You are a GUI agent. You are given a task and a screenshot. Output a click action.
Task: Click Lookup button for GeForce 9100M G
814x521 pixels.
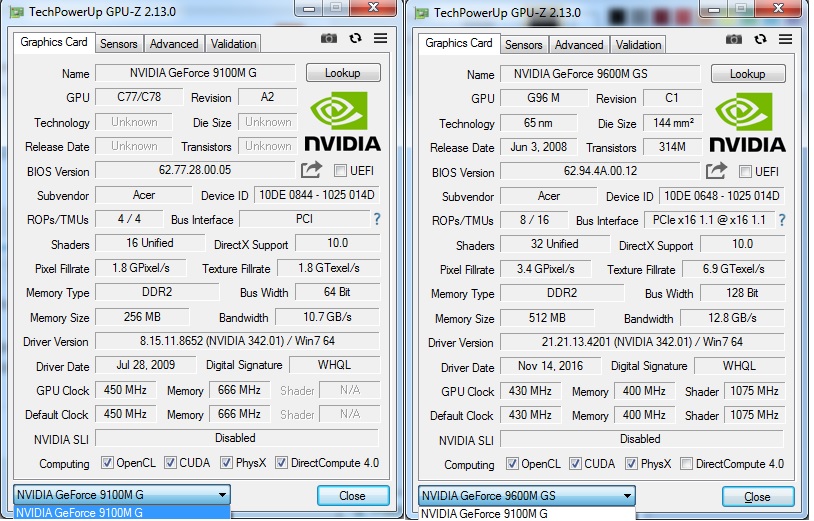tap(343, 73)
